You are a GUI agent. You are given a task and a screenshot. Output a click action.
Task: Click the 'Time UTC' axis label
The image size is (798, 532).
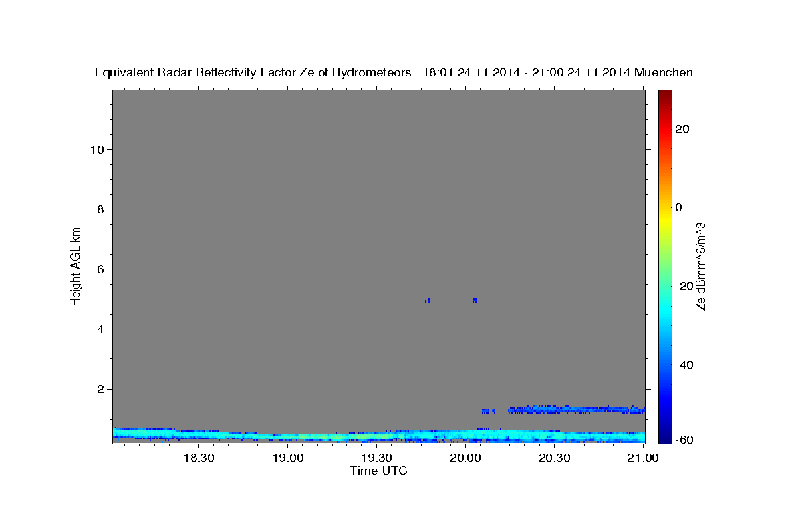tap(378, 471)
